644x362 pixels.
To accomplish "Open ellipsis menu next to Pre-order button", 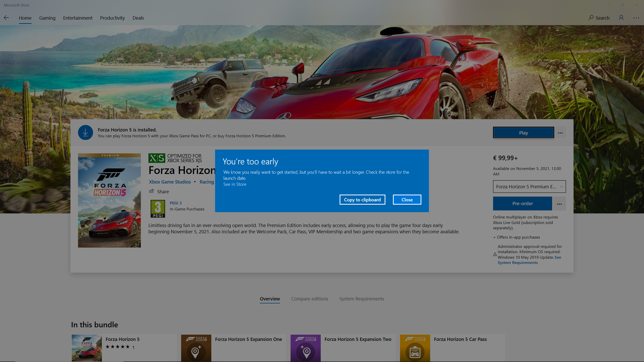I will point(559,204).
